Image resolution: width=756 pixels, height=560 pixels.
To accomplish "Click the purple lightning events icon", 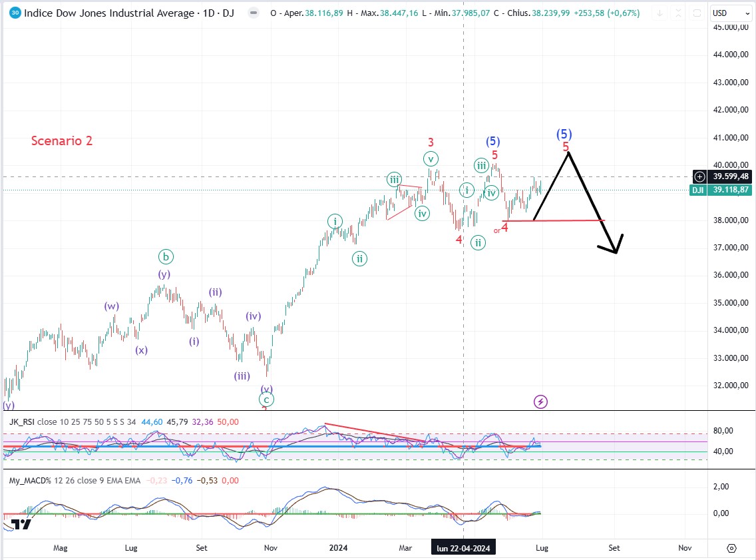I will tap(540, 402).
